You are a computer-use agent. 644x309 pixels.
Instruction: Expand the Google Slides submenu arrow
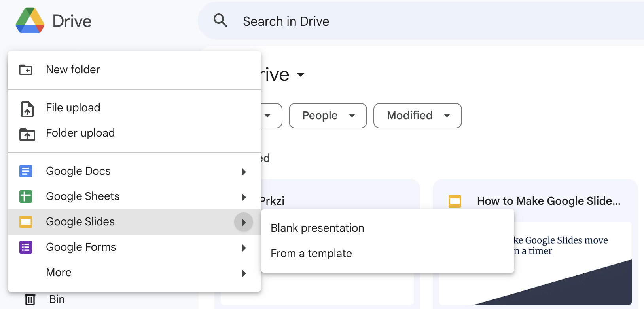244,222
